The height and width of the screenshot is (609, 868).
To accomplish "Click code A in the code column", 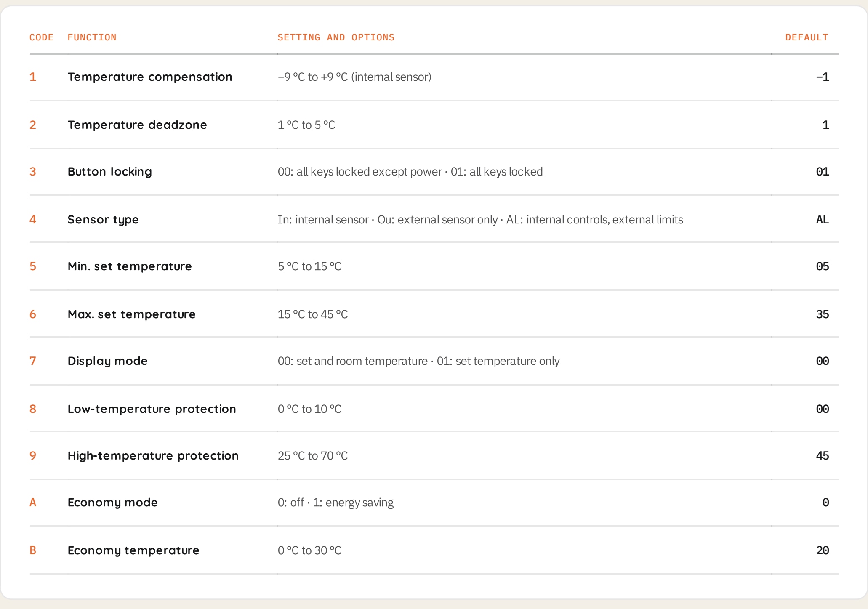I will (33, 503).
